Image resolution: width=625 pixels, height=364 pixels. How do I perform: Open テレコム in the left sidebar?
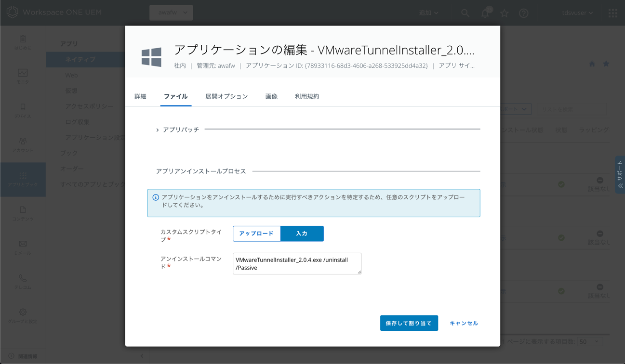click(23, 282)
